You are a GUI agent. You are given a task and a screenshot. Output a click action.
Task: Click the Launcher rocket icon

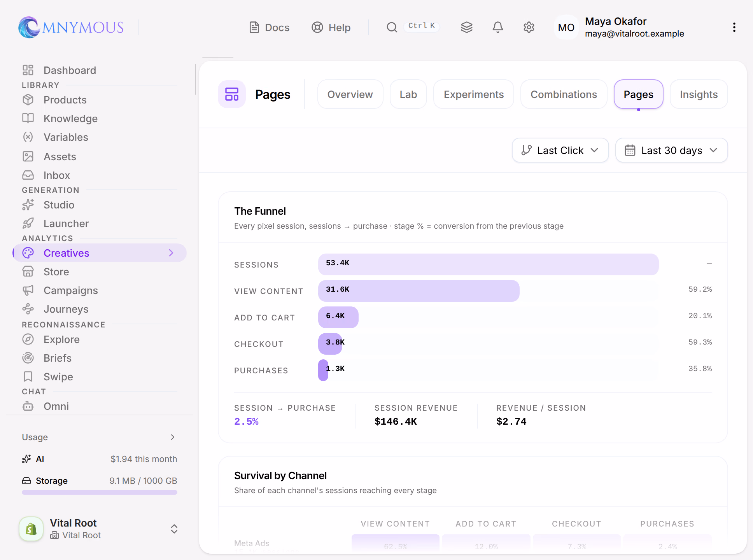28,223
